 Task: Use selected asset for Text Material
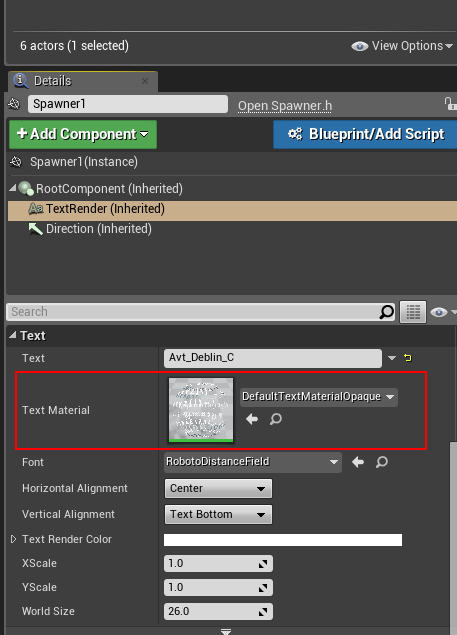[x=252, y=419]
